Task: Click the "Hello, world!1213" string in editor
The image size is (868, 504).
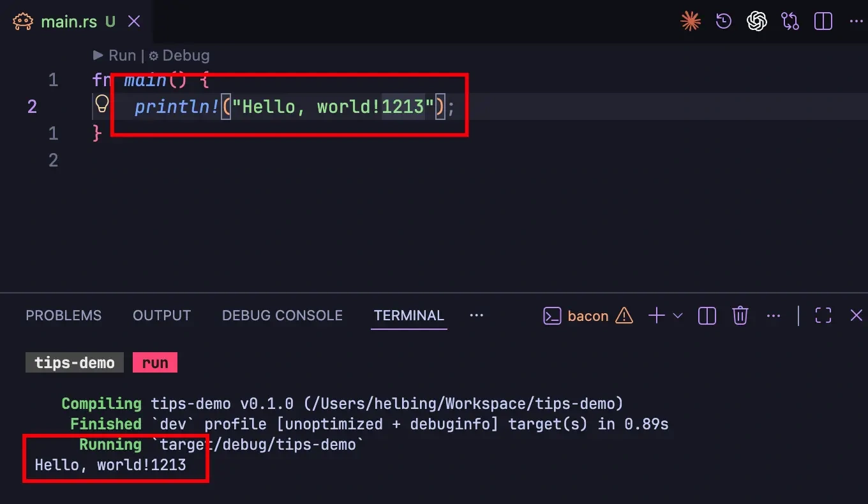Action: point(333,107)
